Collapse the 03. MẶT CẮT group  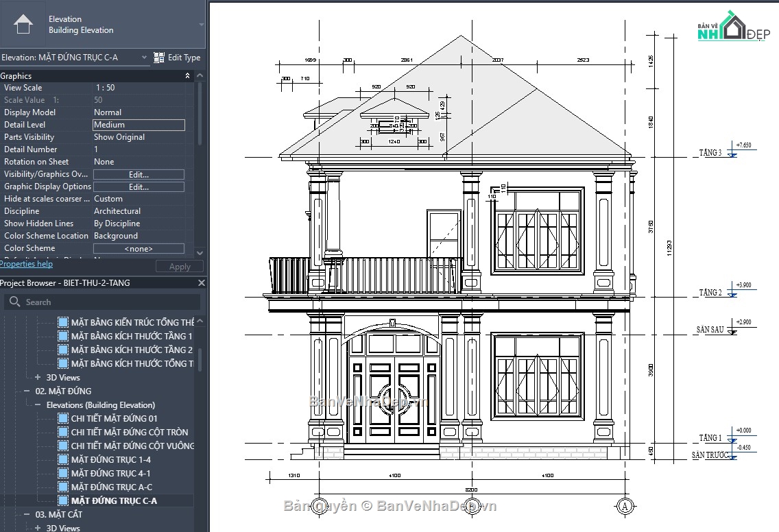click(26, 515)
